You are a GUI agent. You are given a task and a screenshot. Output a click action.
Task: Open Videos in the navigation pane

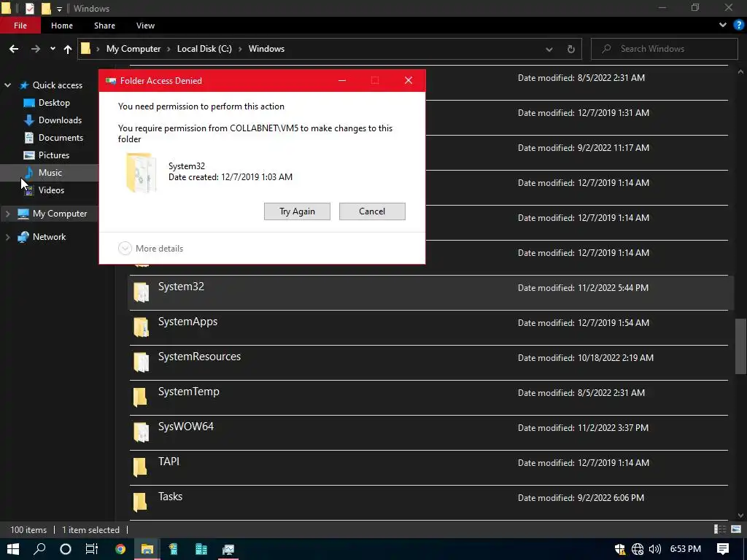51,190
